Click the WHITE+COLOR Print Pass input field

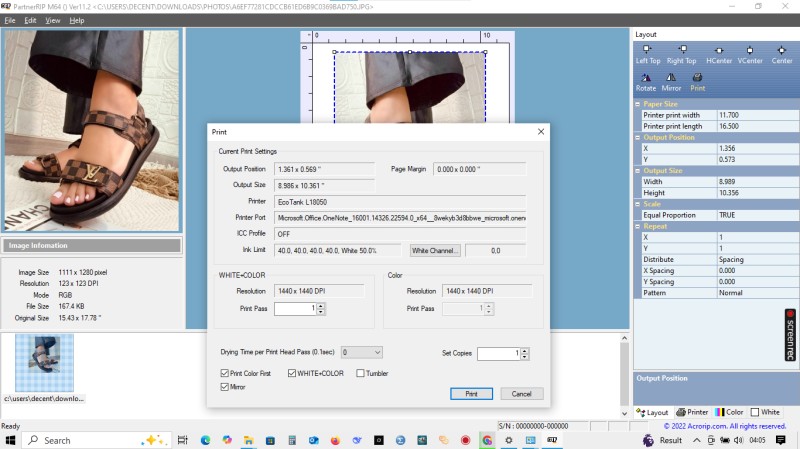(295, 308)
